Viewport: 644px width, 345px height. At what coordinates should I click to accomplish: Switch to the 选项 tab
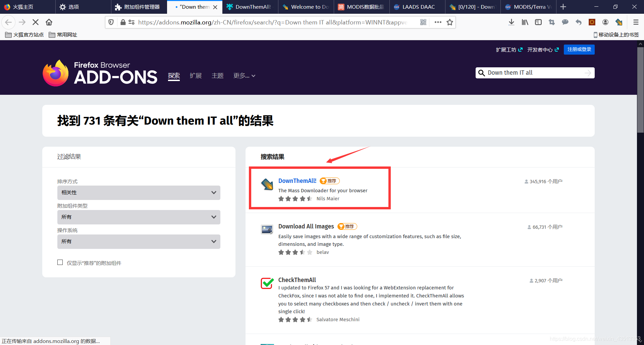(83, 7)
